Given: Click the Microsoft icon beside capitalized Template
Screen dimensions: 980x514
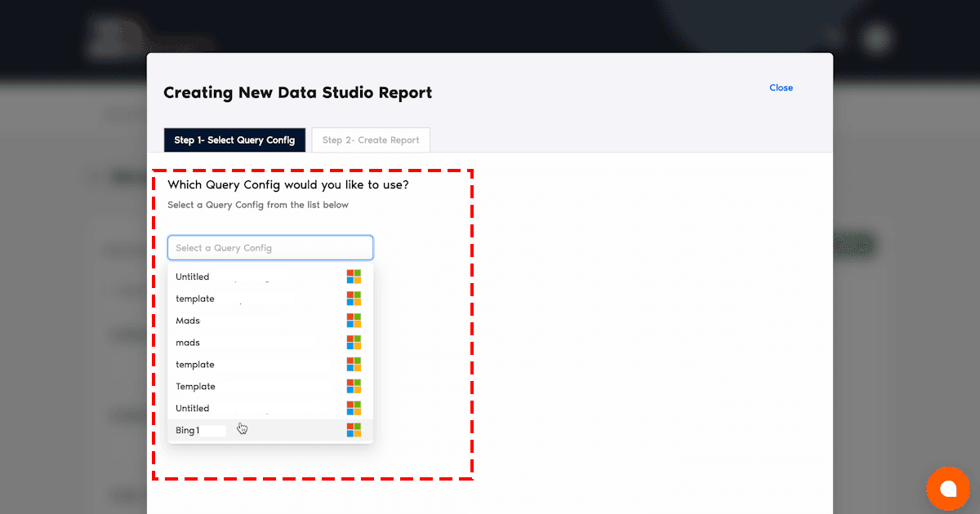Looking at the screenshot, I should 354,387.
